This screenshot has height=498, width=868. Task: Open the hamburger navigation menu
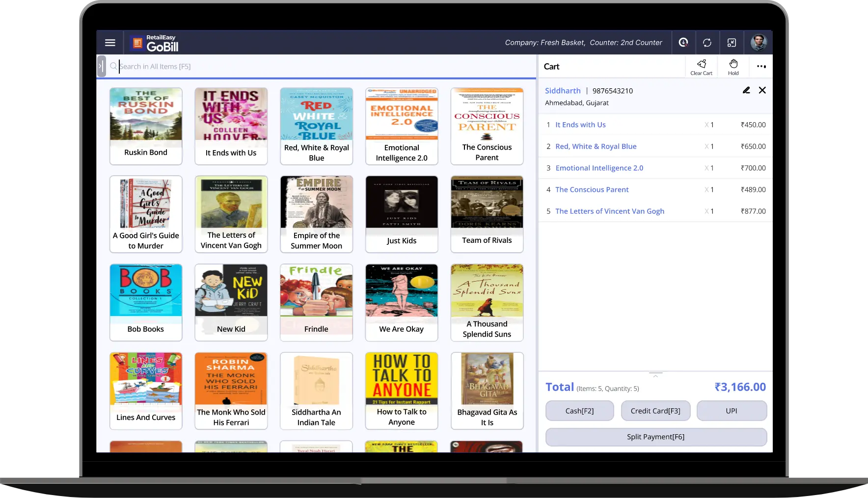pyautogui.click(x=110, y=42)
